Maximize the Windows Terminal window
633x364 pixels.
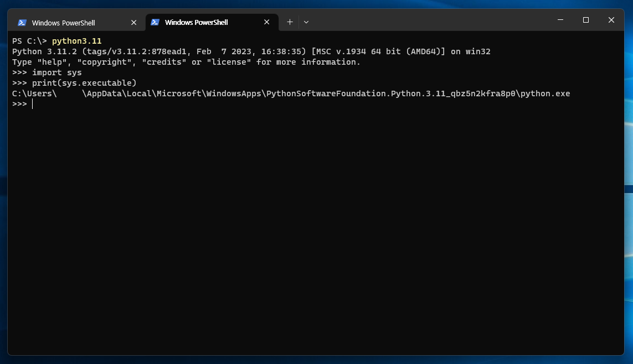point(586,20)
